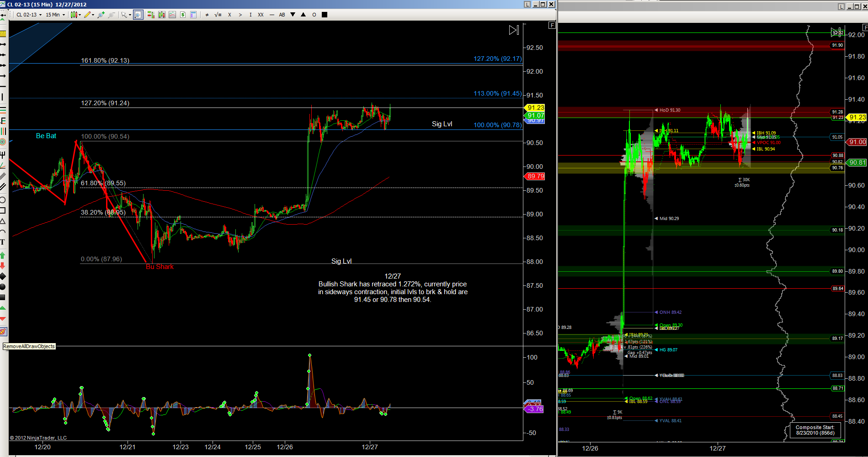Select the ruler drawing tool
The image size is (868, 457).
tap(3, 33)
